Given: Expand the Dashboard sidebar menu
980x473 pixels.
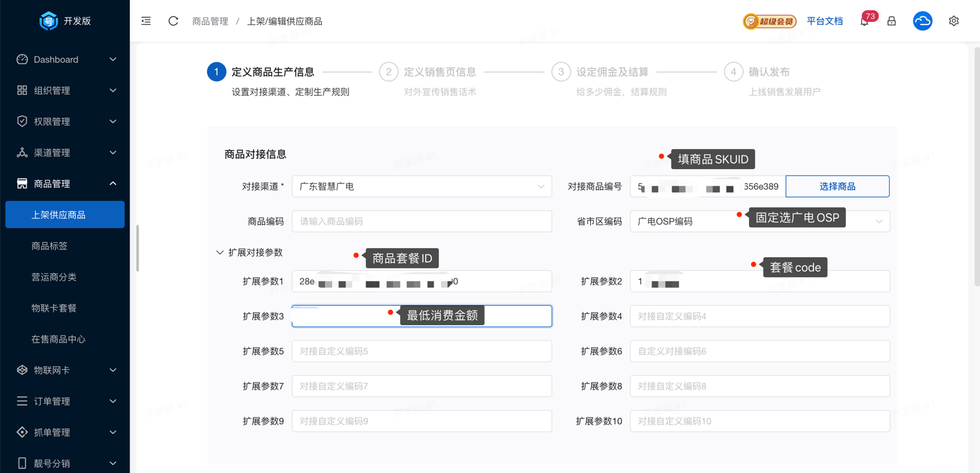Looking at the screenshot, I should coord(65,60).
